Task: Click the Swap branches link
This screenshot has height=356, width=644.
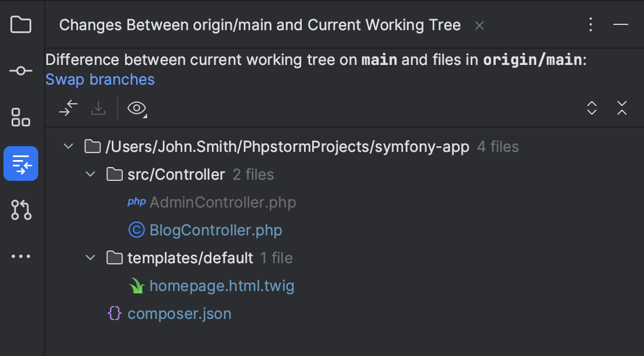Action: coord(100,79)
